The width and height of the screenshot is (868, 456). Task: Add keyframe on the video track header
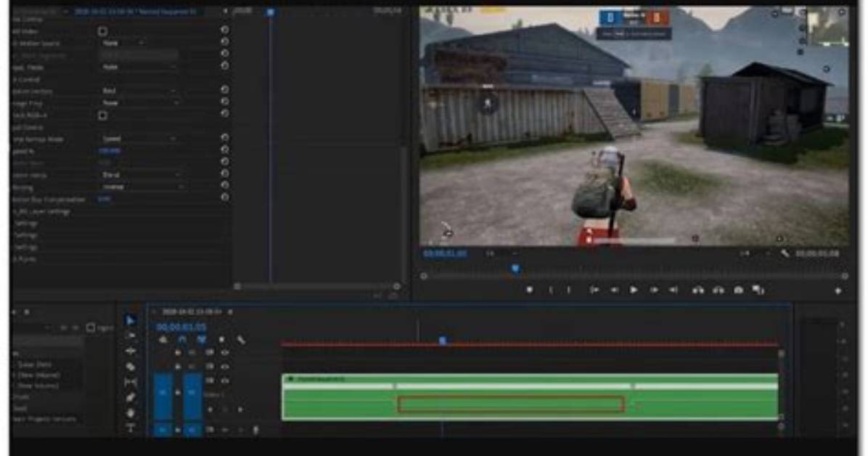tap(225, 410)
